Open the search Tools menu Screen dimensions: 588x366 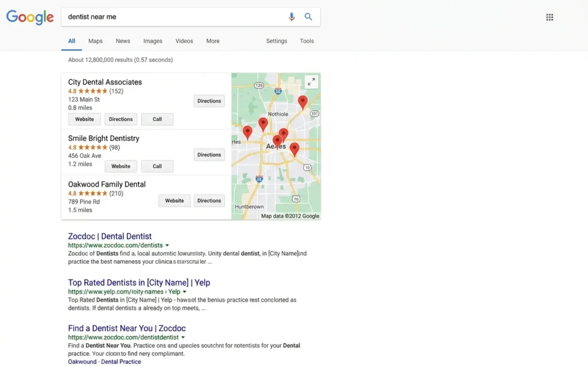pyautogui.click(x=307, y=41)
